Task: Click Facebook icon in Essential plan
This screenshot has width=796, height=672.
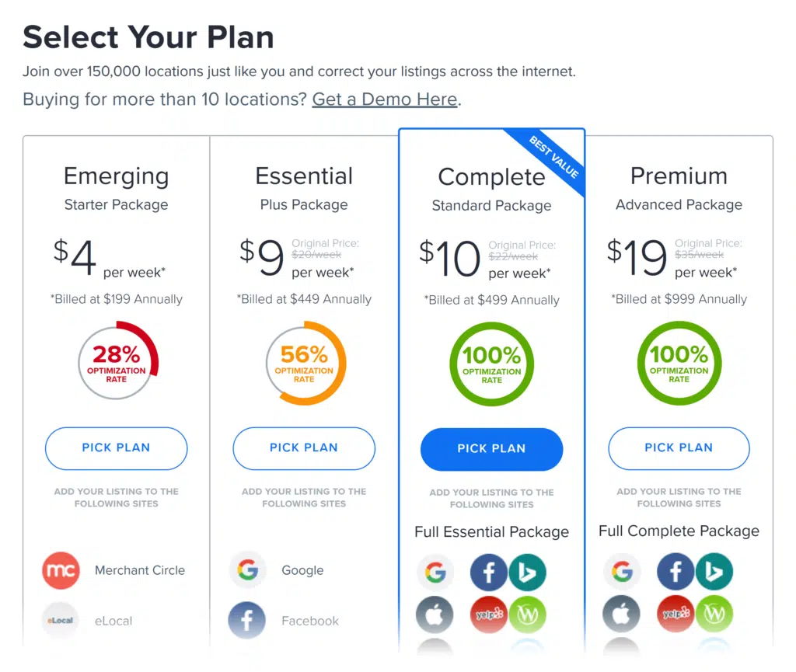Action: 248,621
